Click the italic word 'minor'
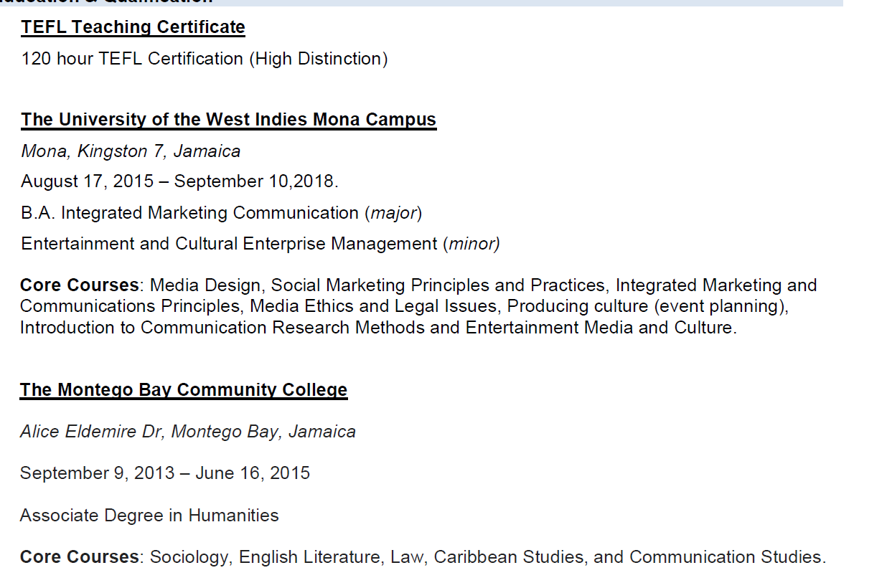 coord(471,244)
